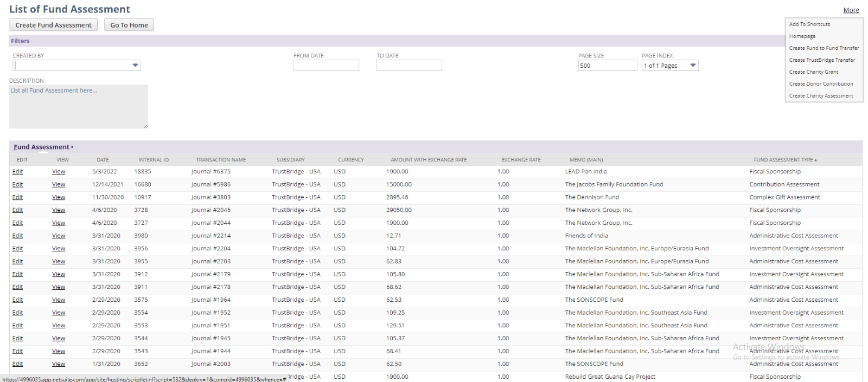Choose Create Fund to Fund Transfer
Viewport: 868px width, 382px height.
tap(824, 48)
